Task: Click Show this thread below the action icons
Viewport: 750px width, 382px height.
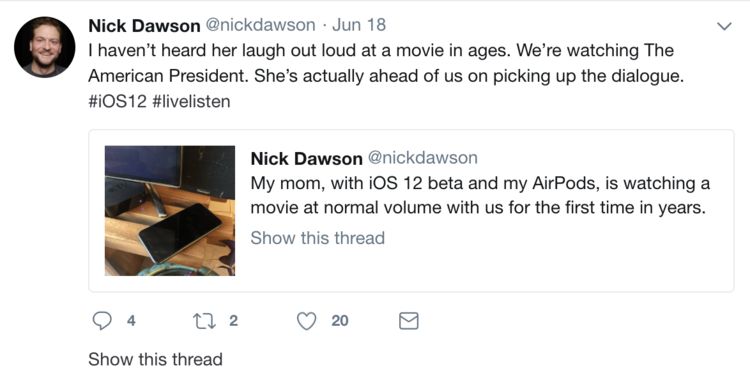Action: tap(155, 359)
